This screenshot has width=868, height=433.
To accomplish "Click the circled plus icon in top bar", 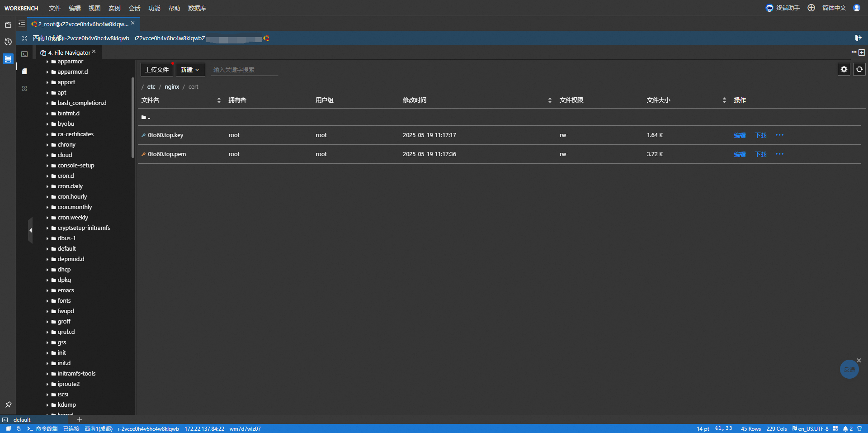I will tap(811, 8).
